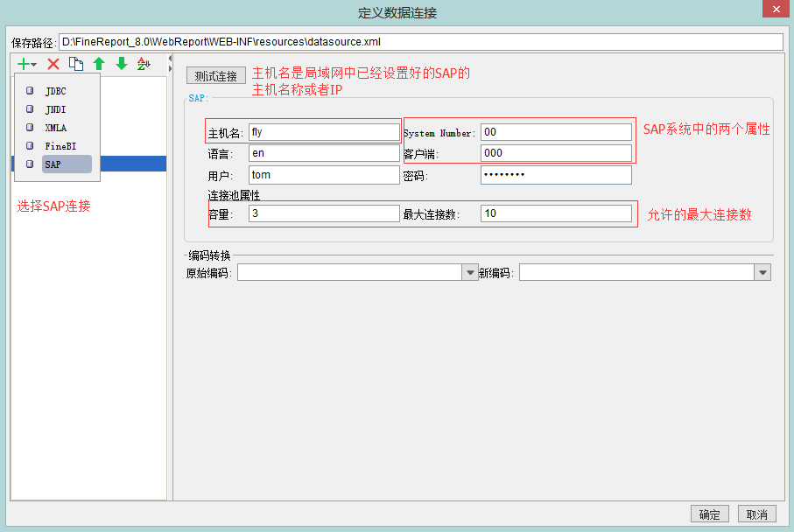Screen dimensions: 794x532
Task: Click the copy connection icon
Action: tap(76, 64)
